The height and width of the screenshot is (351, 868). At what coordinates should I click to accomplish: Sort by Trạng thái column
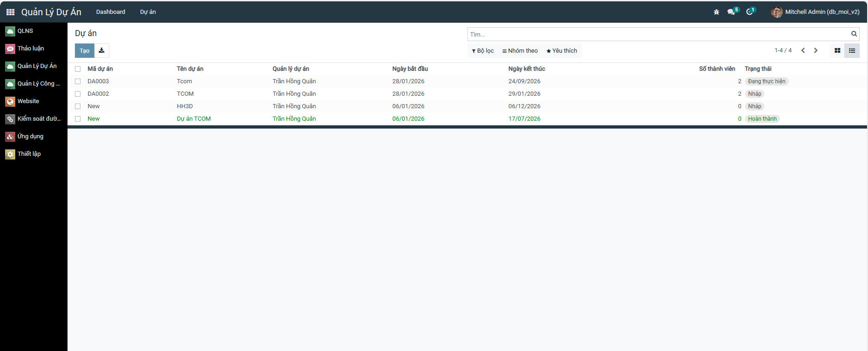pos(758,69)
